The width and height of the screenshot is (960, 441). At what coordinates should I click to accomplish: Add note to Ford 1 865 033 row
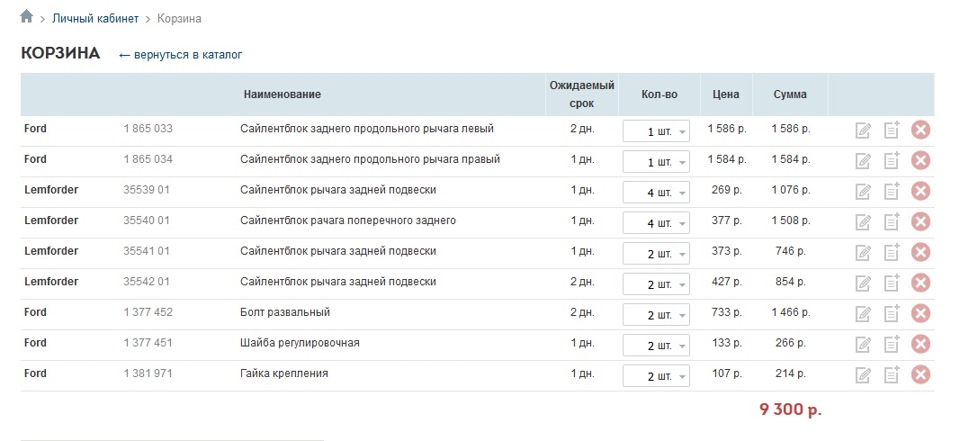(892, 130)
